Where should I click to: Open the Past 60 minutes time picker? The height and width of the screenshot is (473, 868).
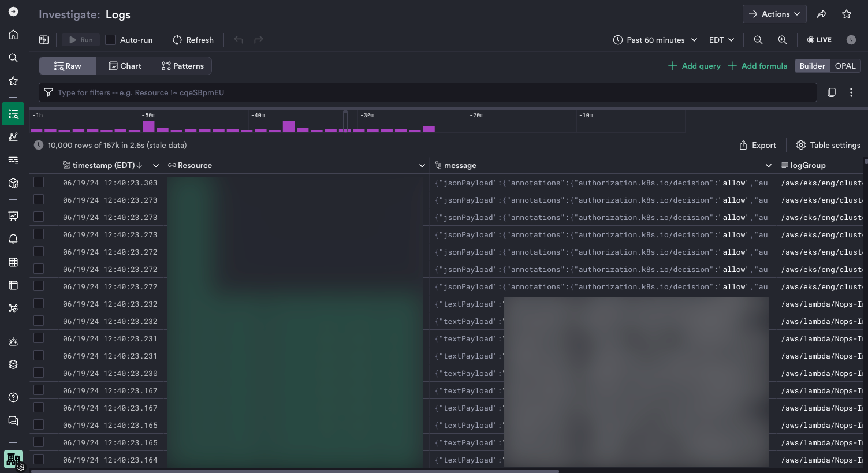tap(655, 40)
